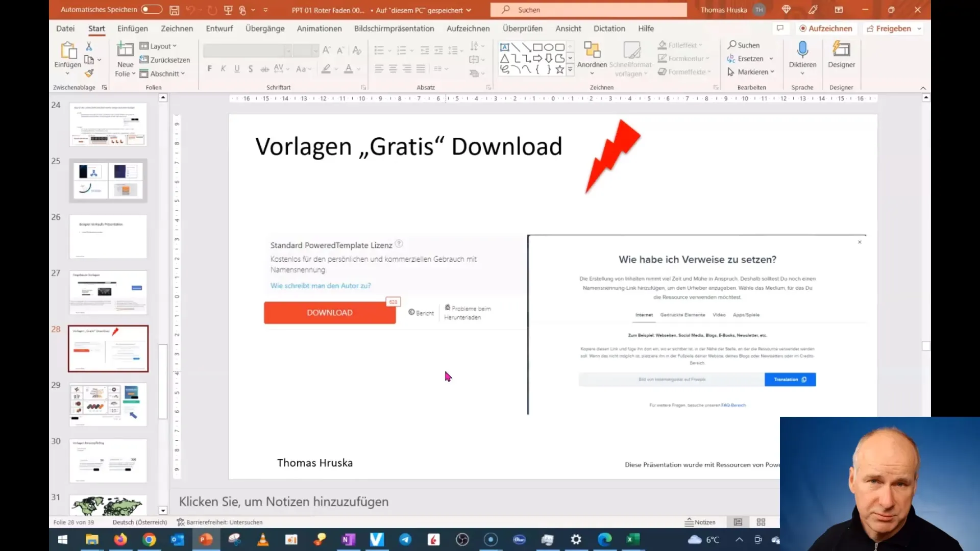Click the clear formatting icon
Screen dimensions: 980x551
click(x=357, y=50)
